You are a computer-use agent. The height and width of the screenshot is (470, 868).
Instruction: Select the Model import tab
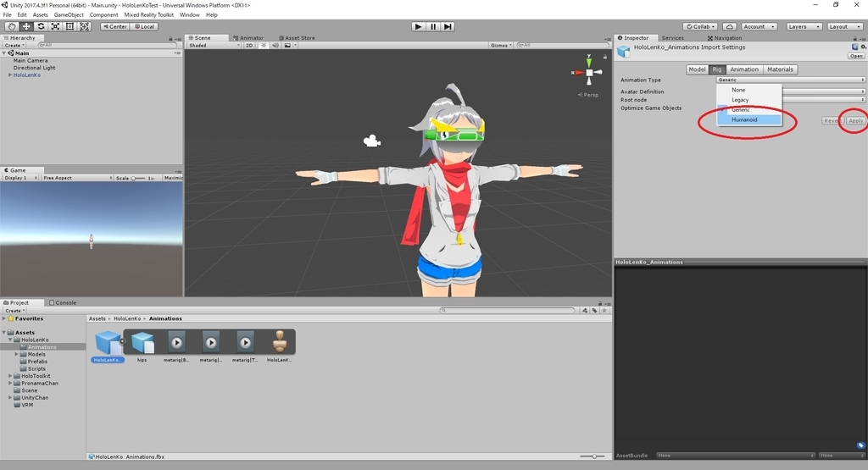coord(697,69)
